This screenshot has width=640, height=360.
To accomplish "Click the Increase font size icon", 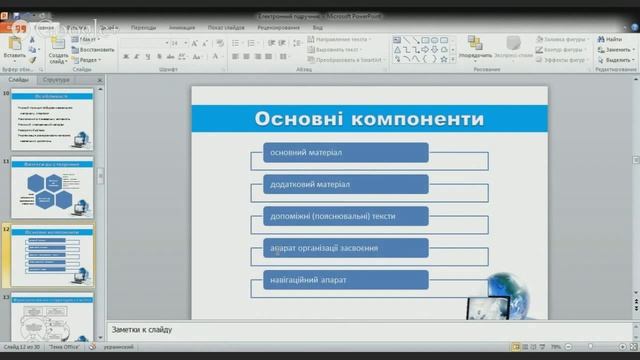I will pos(195,43).
